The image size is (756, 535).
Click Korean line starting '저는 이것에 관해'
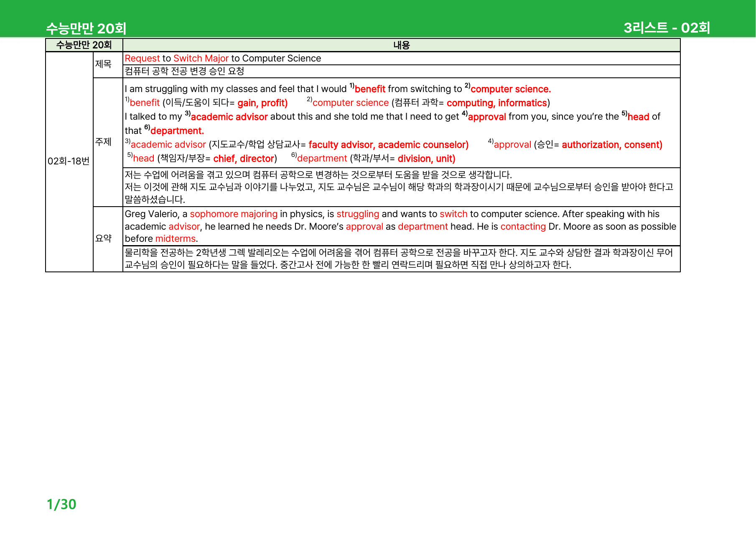(399, 187)
